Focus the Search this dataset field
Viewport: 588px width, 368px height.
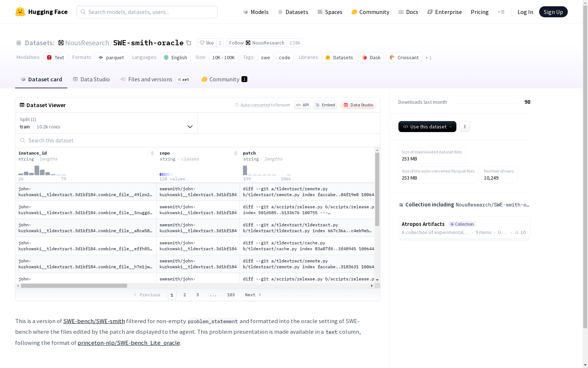(x=198, y=141)
